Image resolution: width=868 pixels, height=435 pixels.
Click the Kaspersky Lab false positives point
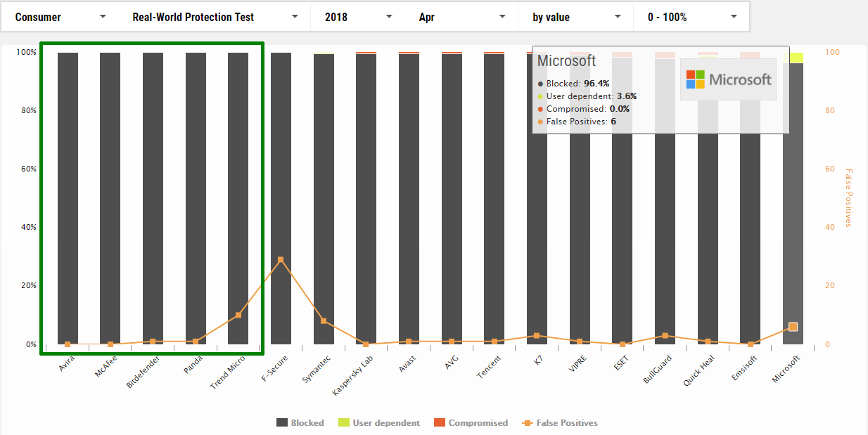[366, 344]
